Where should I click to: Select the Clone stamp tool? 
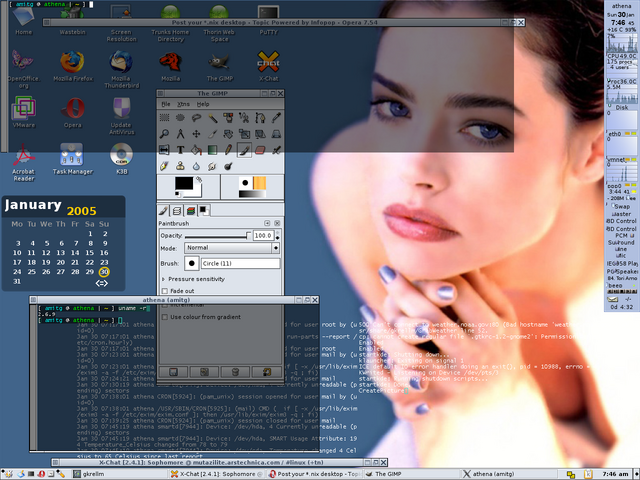tap(180, 166)
